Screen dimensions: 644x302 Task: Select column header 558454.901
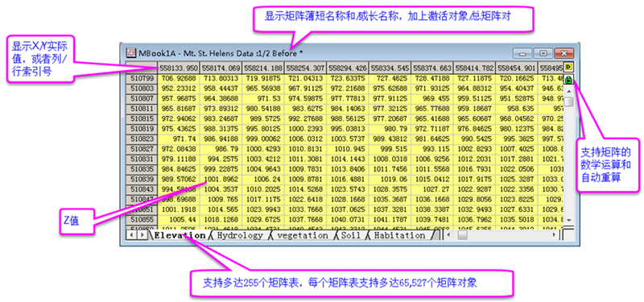click(x=517, y=68)
